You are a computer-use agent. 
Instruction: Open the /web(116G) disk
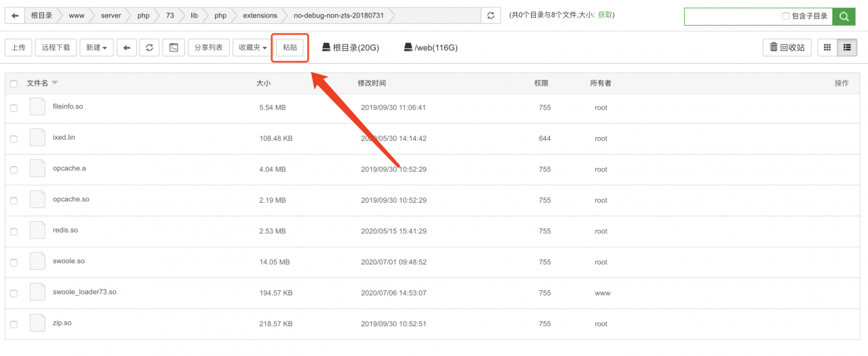click(431, 47)
